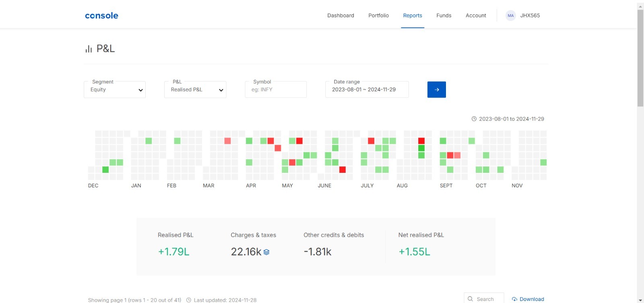Expand the Realised P&L type dropdown
The width and height of the screenshot is (644, 303).
pos(195,89)
